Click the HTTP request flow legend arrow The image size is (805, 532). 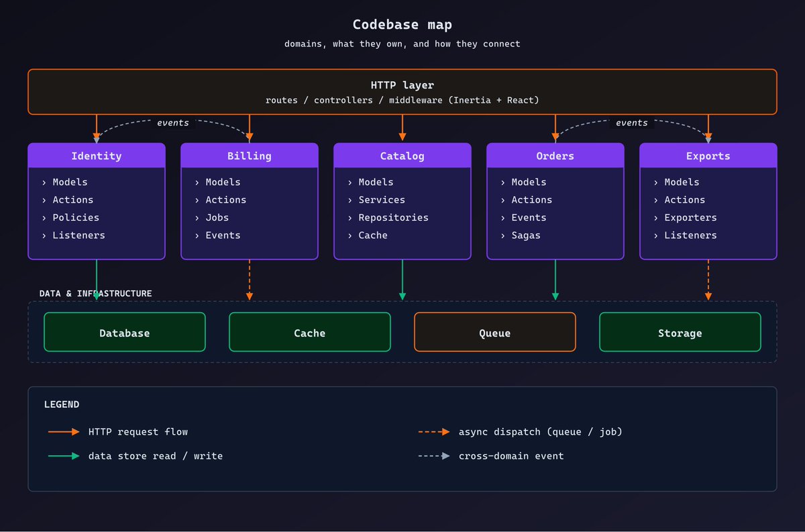(x=64, y=432)
